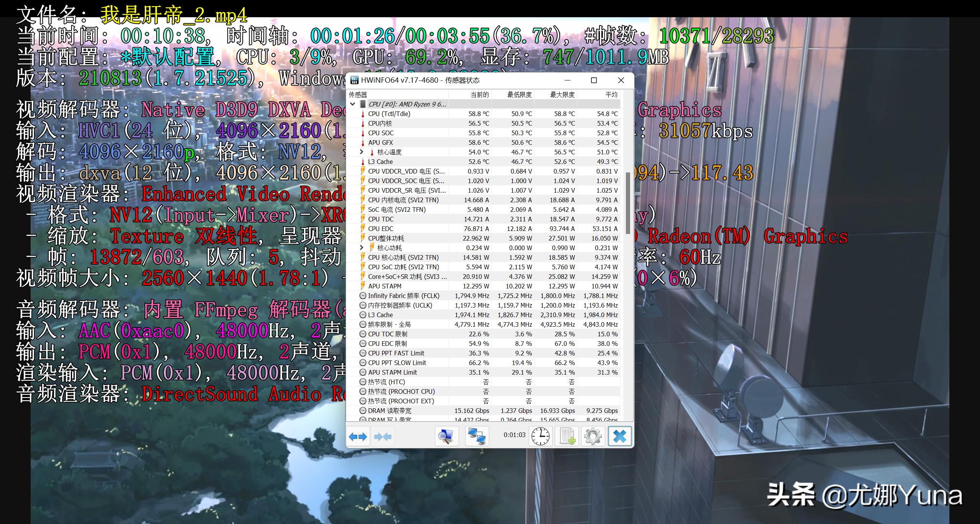This screenshot has width=980, height=524.
Task: Click the CPU EDC lightning bolt icon
Action: (x=363, y=228)
